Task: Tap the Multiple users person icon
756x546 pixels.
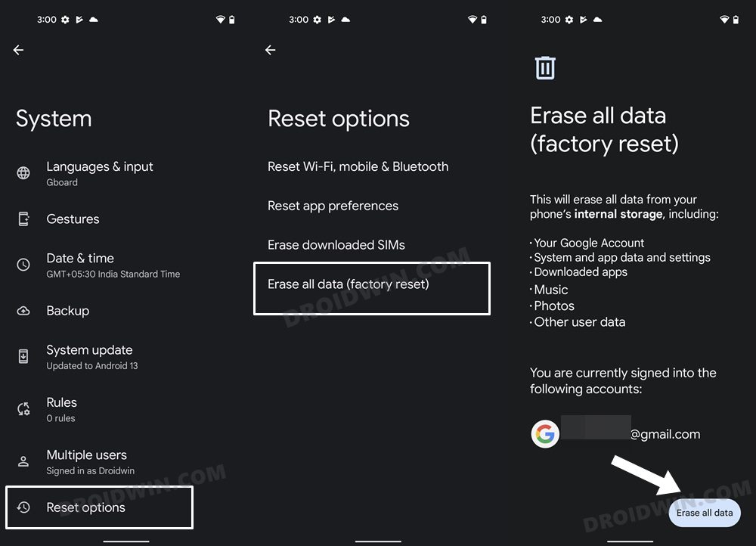Action: tap(22, 461)
